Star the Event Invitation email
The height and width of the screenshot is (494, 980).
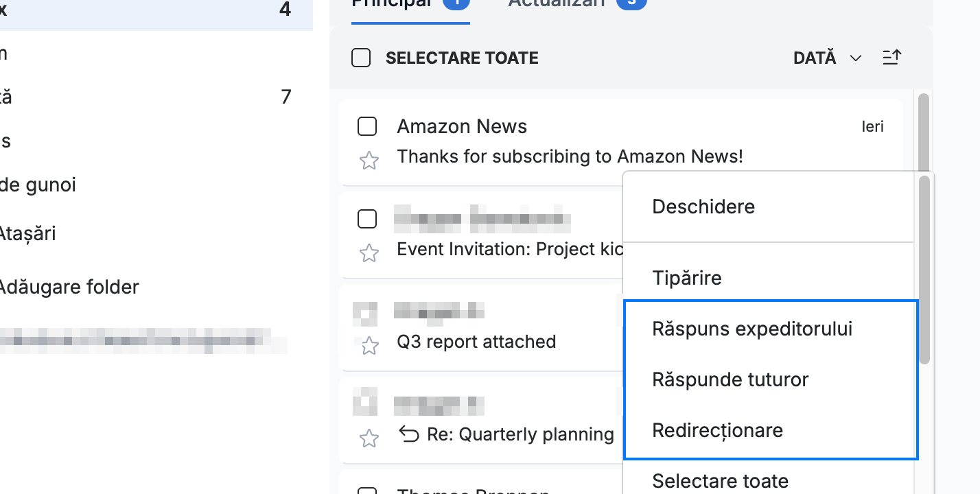[369, 253]
